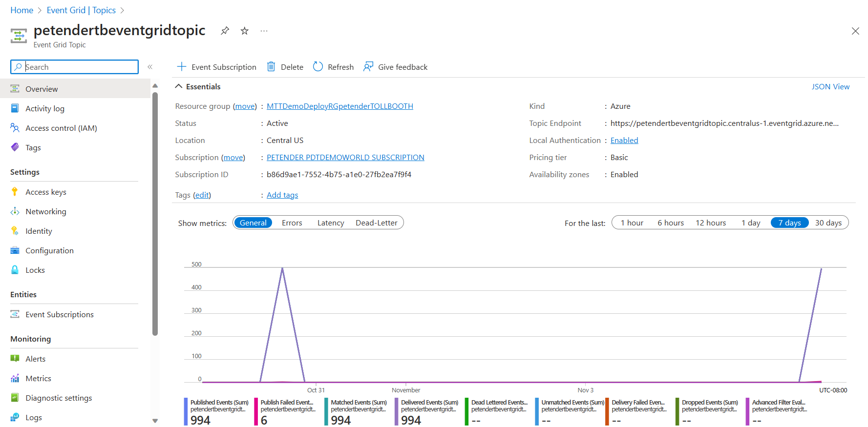This screenshot has width=868, height=427.
Task: Click move link next to Resource group
Action: (x=245, y=106)
